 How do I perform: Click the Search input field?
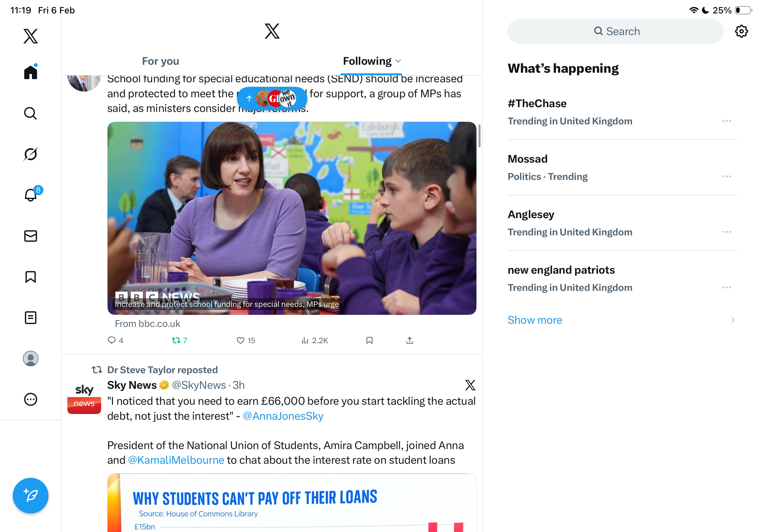(615, 31)
